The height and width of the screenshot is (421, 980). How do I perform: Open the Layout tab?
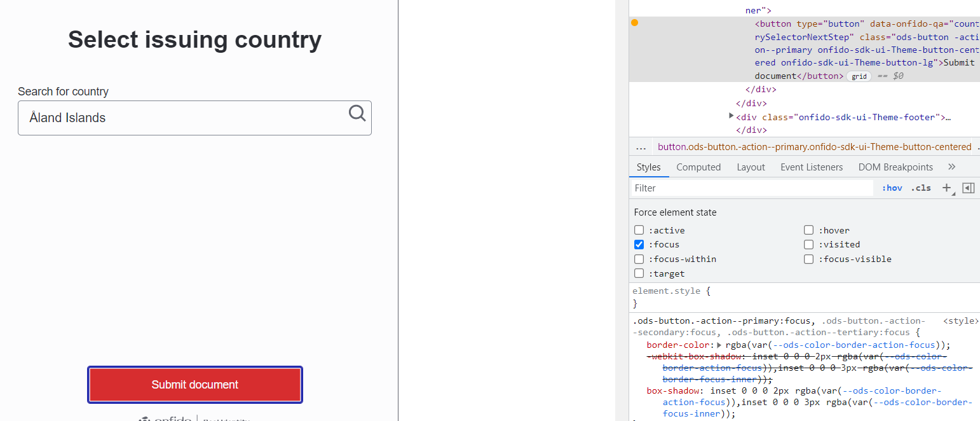751,167
